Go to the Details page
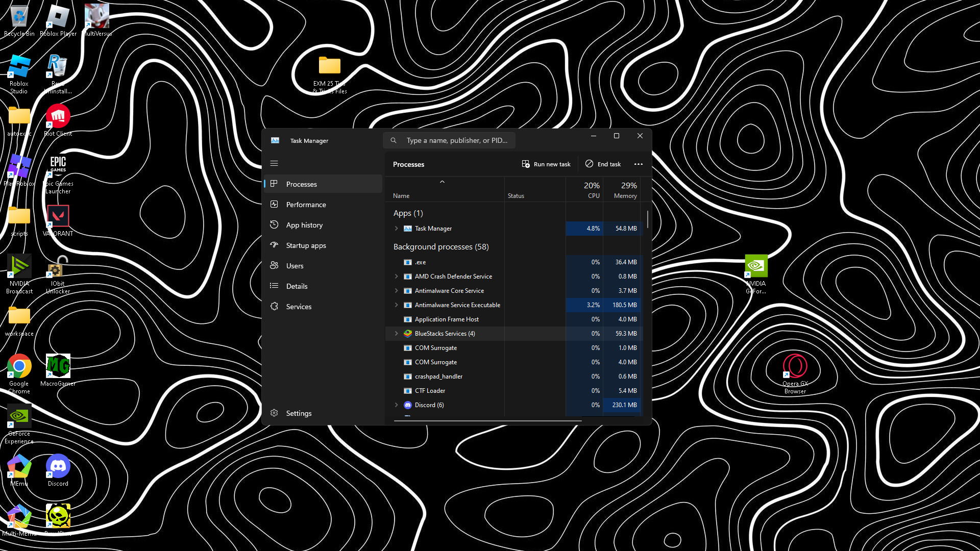The height and width of the screenshot is (551, 980). (297, 286)
